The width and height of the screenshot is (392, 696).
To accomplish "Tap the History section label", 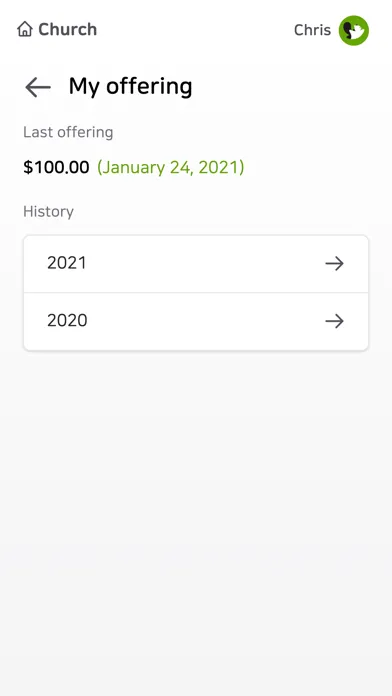I will pyautogui.click(x=48, y=211).
